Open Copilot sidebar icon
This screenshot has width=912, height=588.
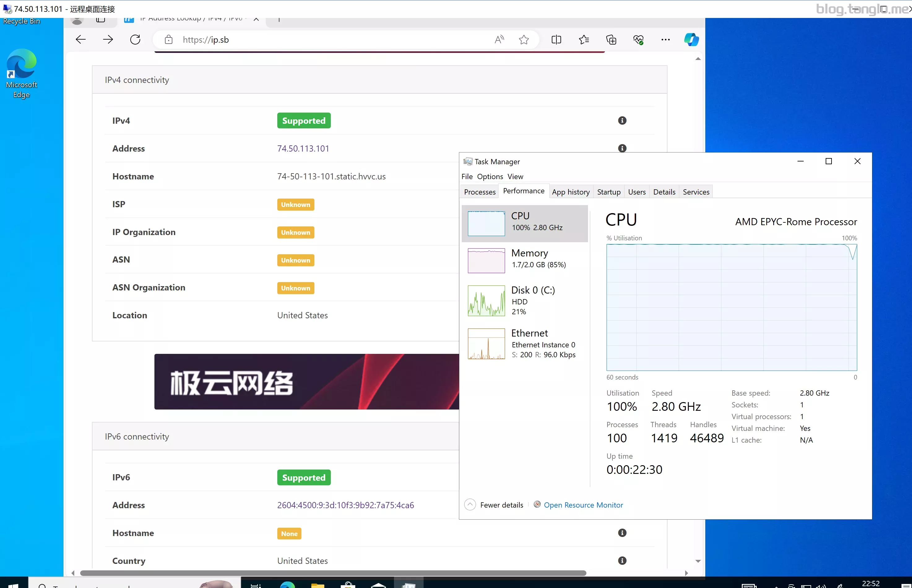[x=691, y=40]
